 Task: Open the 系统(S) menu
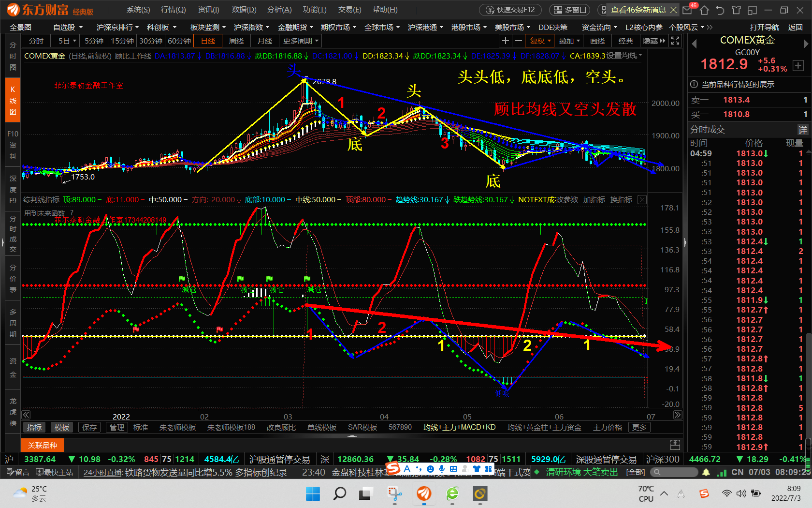[x=138, y=10]
